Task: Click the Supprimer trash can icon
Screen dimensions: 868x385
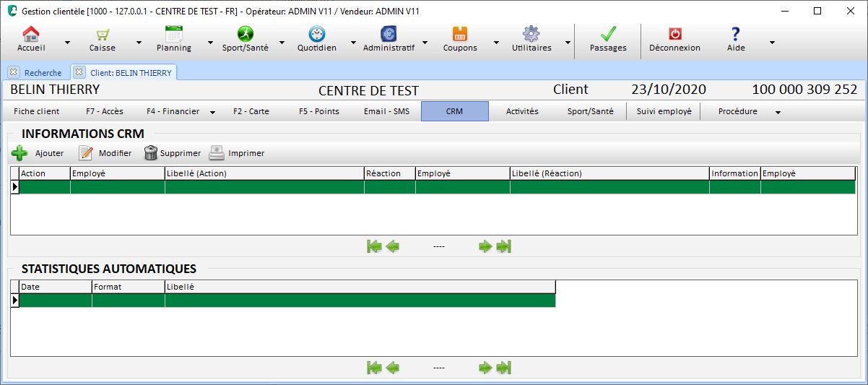Action: [150, 153]
